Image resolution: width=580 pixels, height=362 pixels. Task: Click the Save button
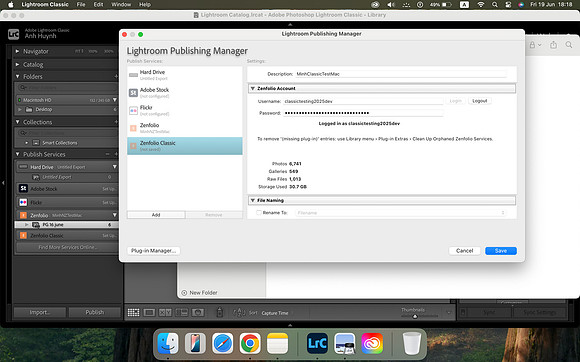tap(501, 251)
